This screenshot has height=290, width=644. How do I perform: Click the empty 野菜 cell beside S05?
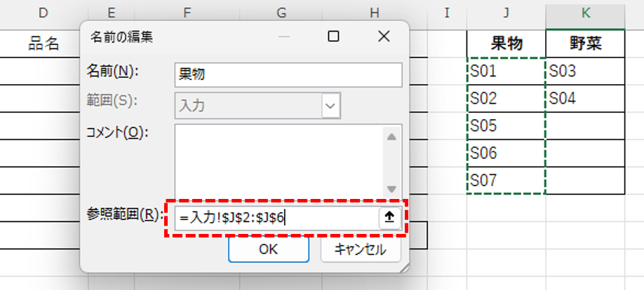click(x=585, y=126)
